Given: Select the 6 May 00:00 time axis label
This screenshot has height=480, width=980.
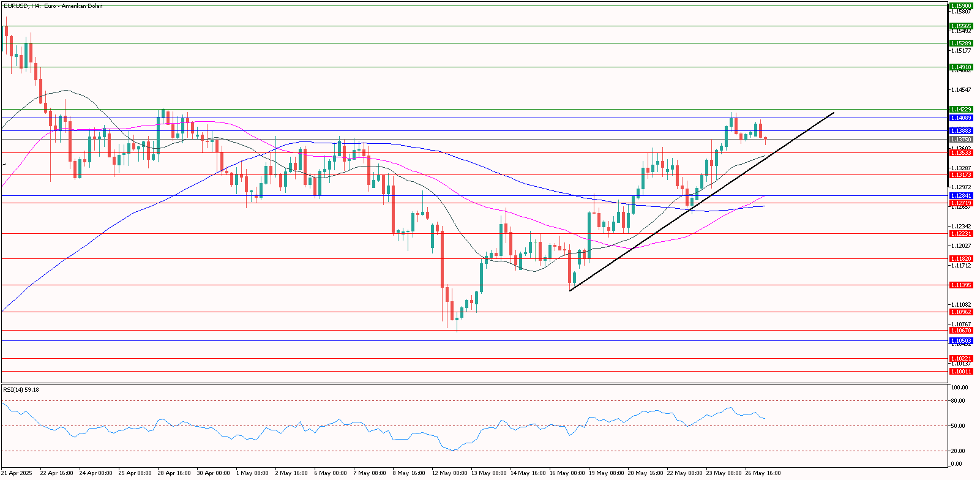Looking at the screenshot, I should click(331, 473).
